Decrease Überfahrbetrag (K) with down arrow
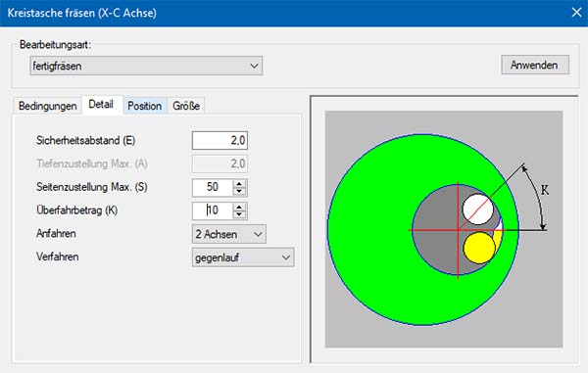The width and height of the screenshot is (588, 373). 239,215
